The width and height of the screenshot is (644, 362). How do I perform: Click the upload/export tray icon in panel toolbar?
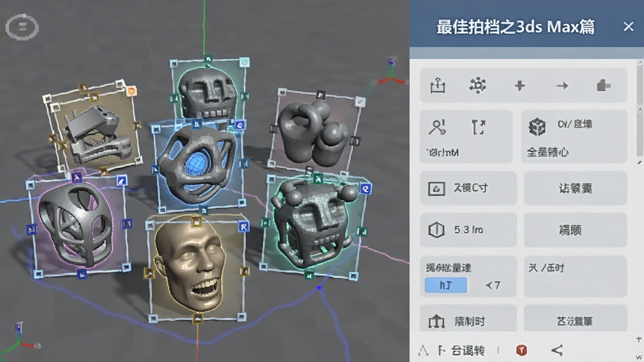coord(438,85)
